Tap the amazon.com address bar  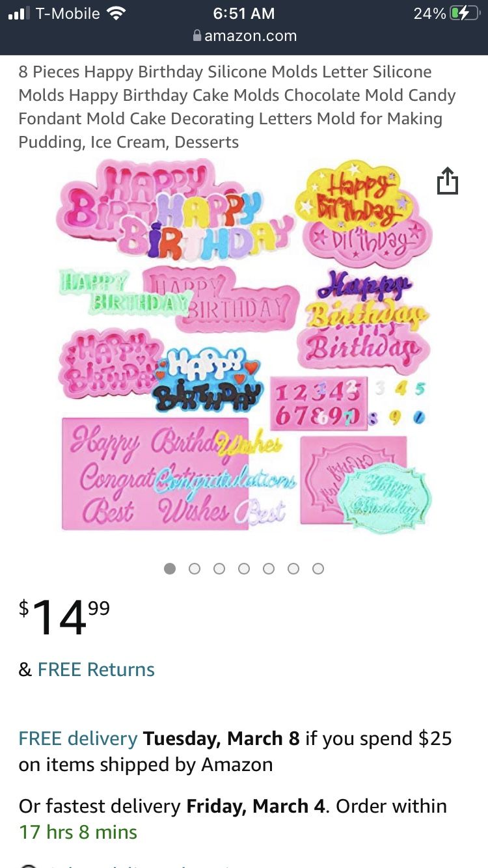244,36
